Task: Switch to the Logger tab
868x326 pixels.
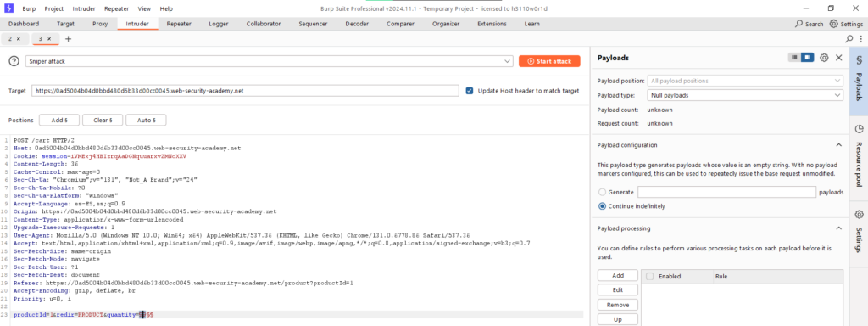Action: (x=219, y=24)
